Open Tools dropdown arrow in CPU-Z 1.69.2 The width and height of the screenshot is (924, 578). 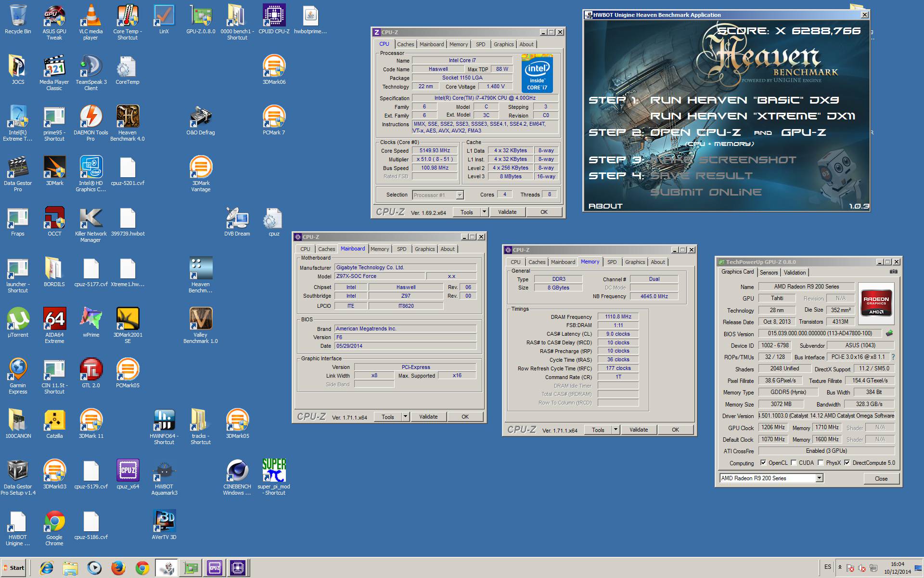coord(484,212)
